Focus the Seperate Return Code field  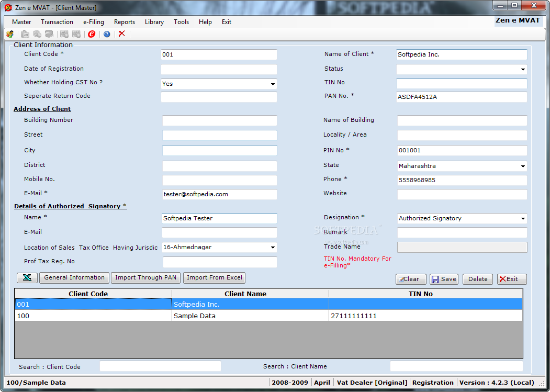tap(219, 97)
